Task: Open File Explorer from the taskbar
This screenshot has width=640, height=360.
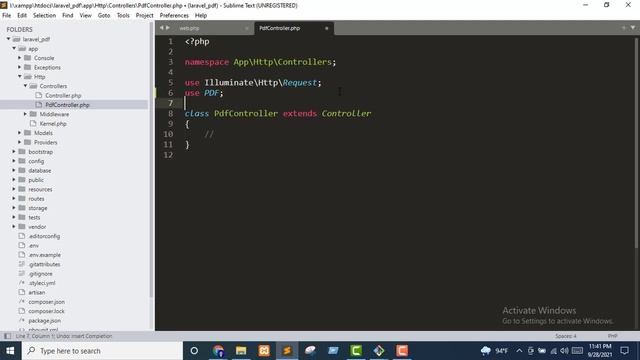Action: click(241, 351)
